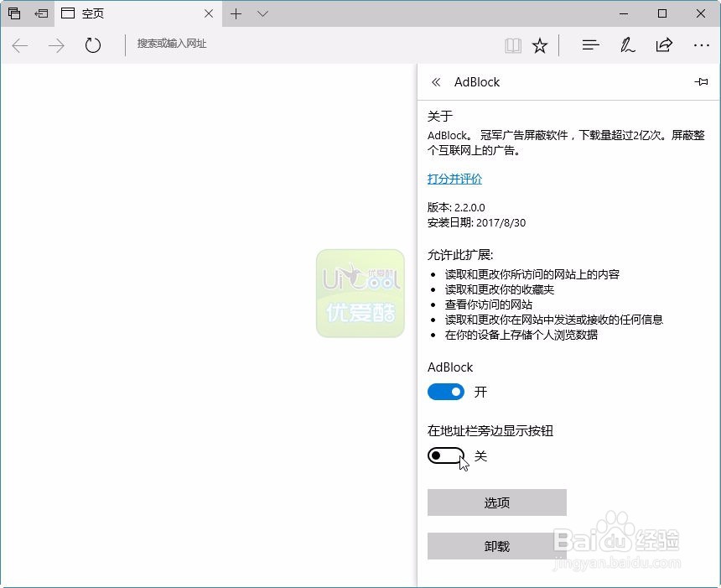Open the share icon in toolbar
Image resolution: width=721 pixels, height=588 pixels.
(x=664, y=44)
